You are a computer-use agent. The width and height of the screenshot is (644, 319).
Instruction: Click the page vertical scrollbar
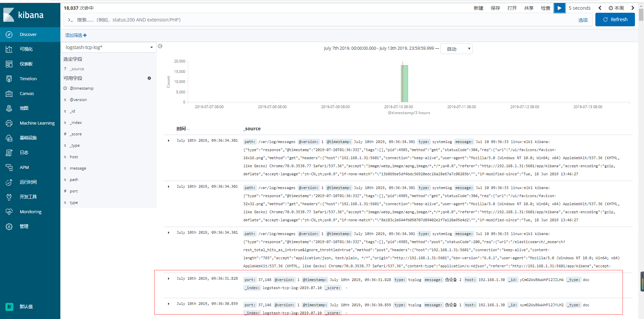point(641,14)
